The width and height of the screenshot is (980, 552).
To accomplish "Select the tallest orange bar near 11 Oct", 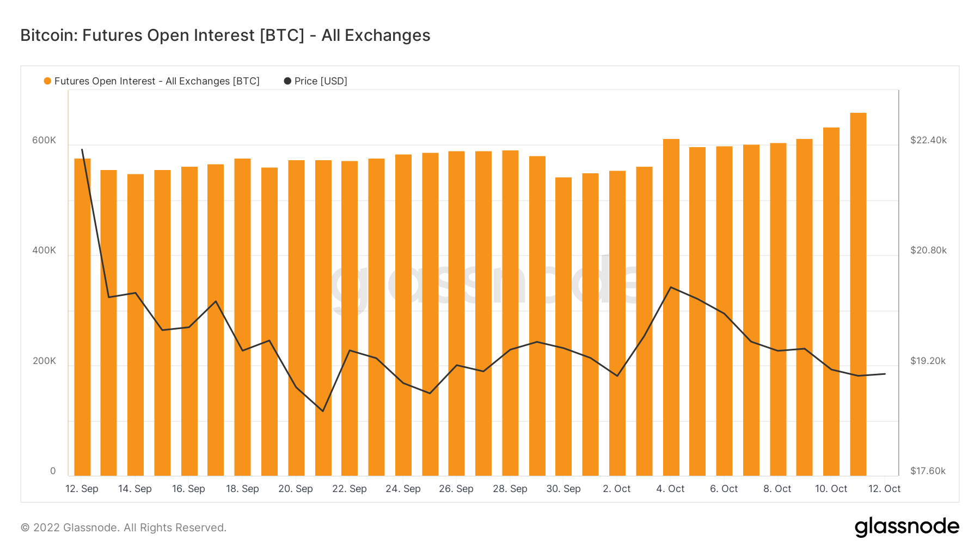I will 858,294.
